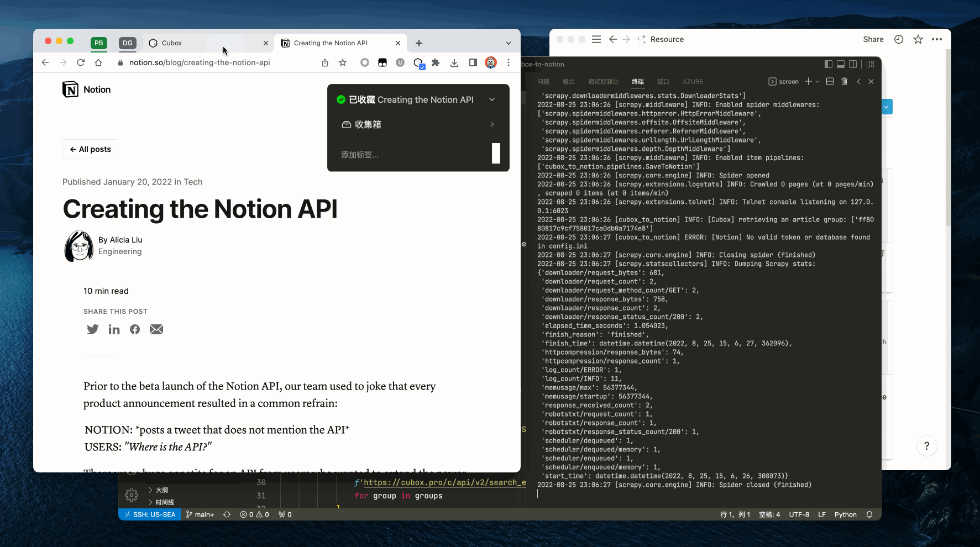Click the Notion logo on the blog
This screenshot has height=547, width=980.
point(87,90)
